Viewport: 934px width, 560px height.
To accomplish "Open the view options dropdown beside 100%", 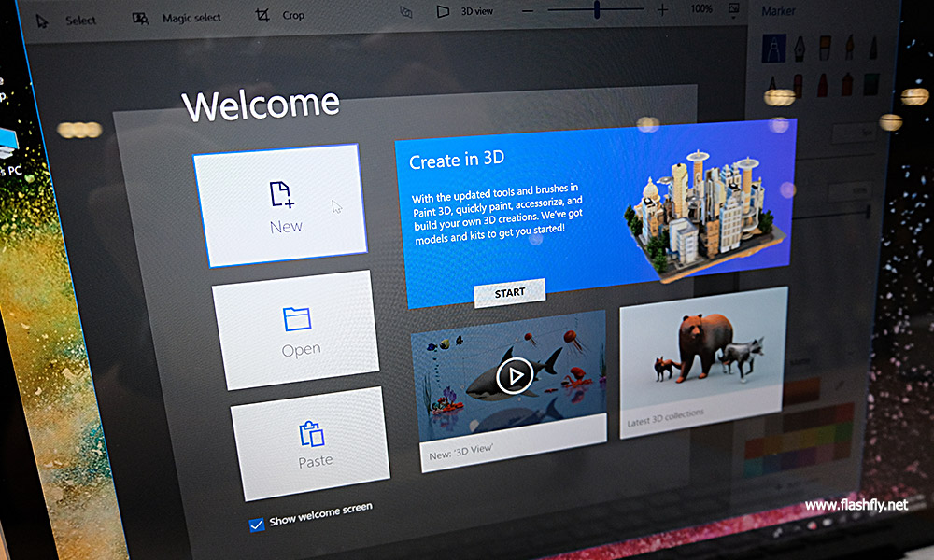I will [734, 8].
